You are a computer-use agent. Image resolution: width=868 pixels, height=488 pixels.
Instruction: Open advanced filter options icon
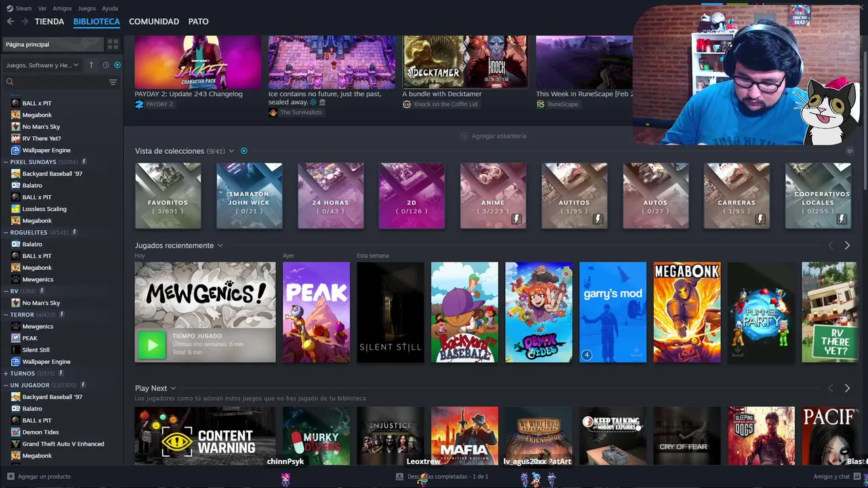(x=113, y=82)
